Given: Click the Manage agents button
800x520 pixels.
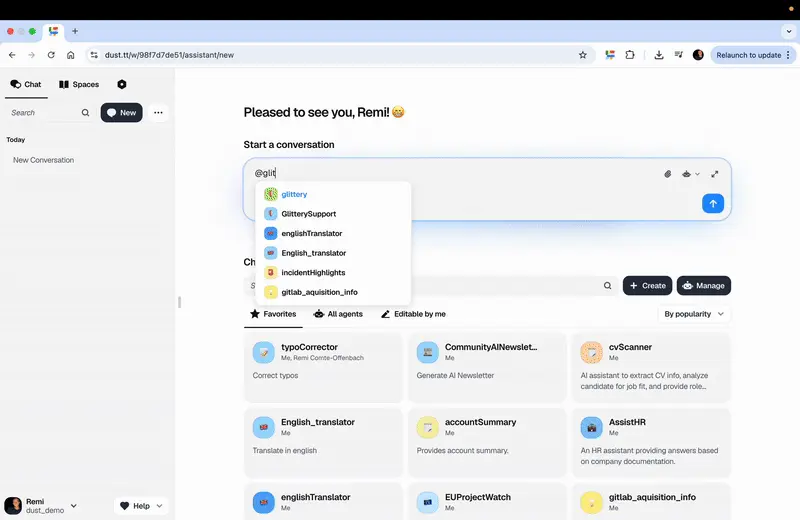Looking at the screenshot, I should [704, 286].
